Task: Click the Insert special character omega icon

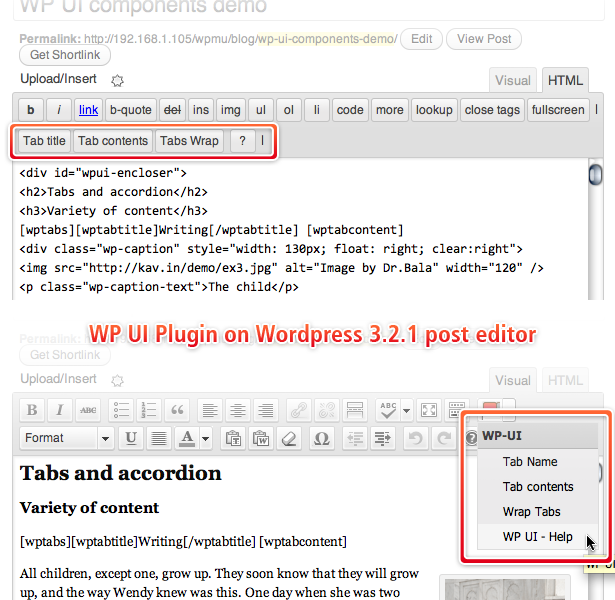Action: pos(321,438)
